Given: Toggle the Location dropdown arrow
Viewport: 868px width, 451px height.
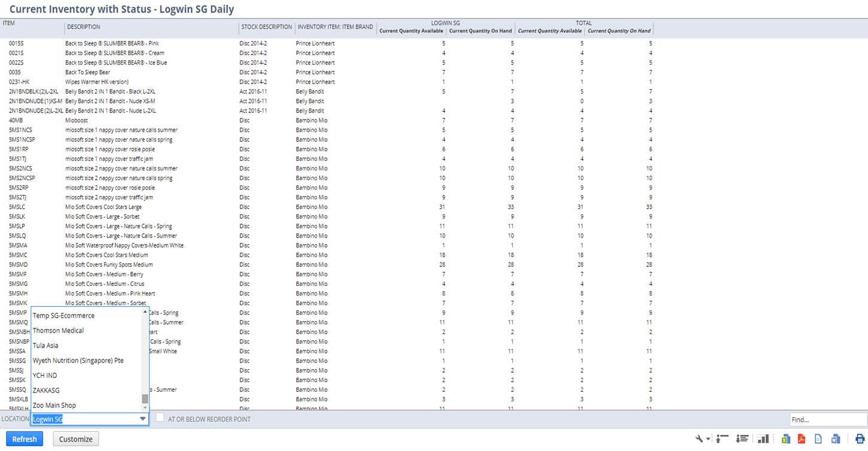Looking at the screenshot, I should pos(142,419).
